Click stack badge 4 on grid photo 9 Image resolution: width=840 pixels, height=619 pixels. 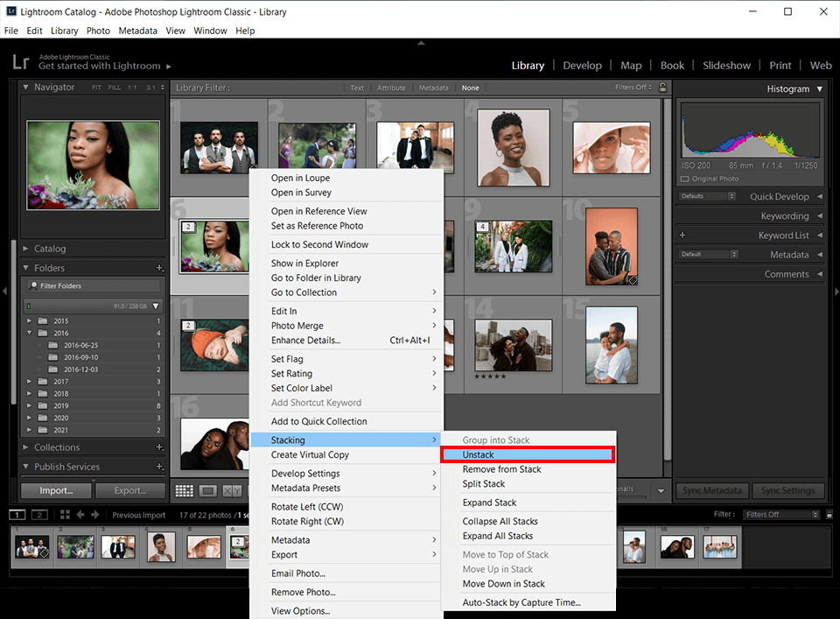483,227
